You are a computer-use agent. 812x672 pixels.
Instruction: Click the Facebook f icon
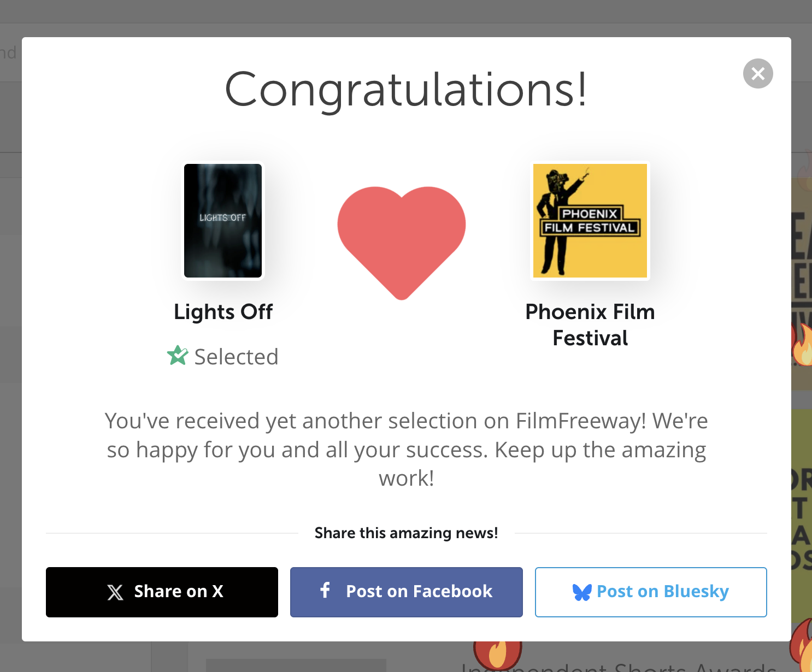pos(325,590)
